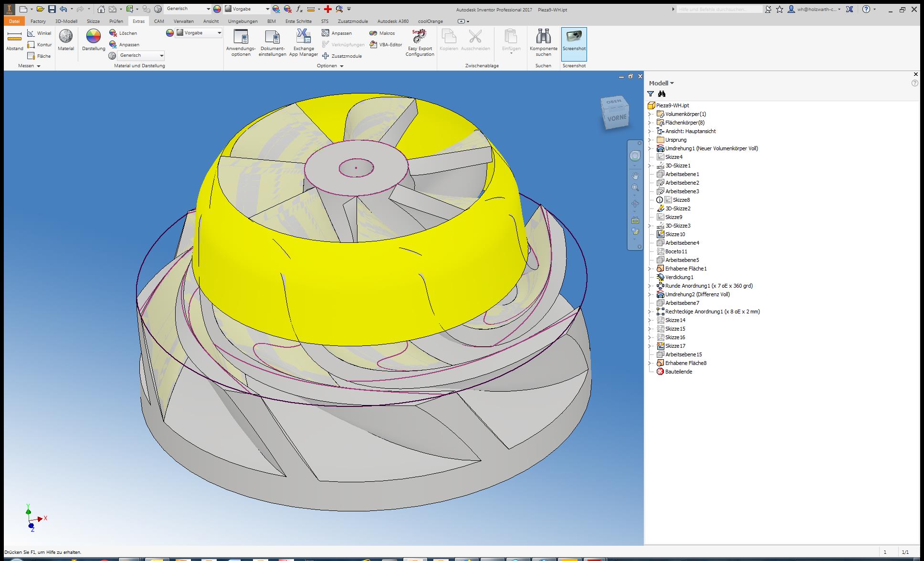This screenshot has width=924, height=561.
Task: Toggle the filter in the Modell browser
Action: [651, 93]
